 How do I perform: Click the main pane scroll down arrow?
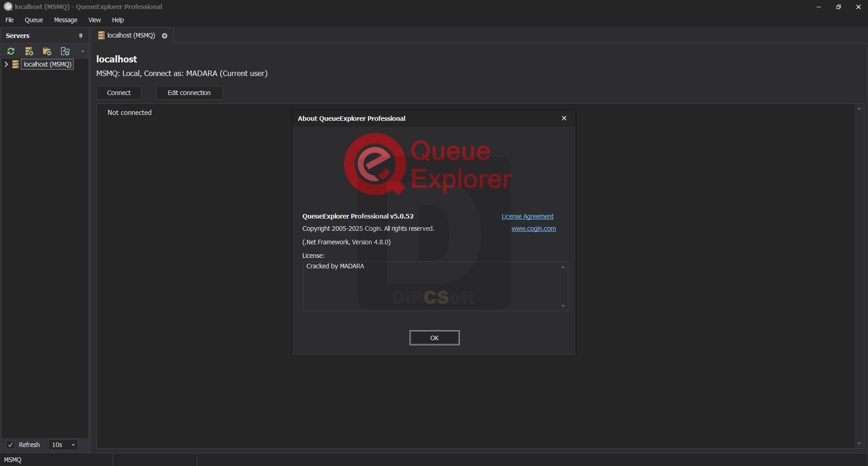[859, 444]
